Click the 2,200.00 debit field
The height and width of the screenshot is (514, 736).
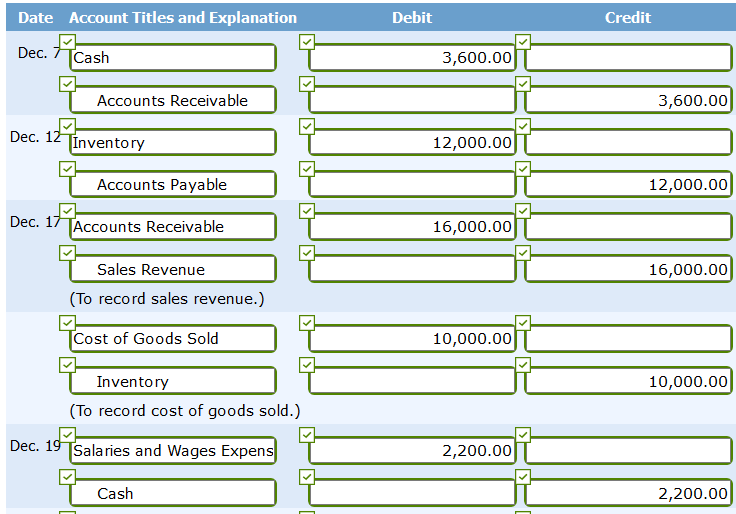(x=412, y=451)
